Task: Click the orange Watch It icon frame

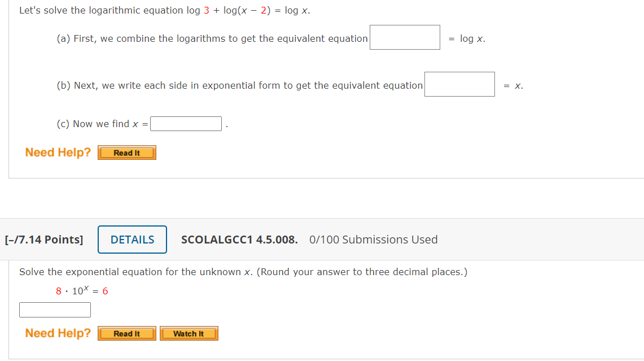Action: pos(189,333)
